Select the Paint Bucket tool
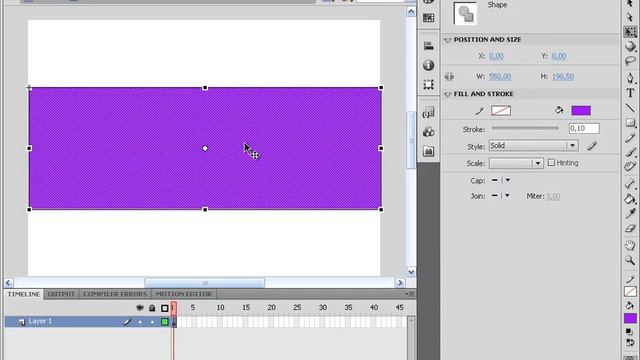Screen dimensions: 640x360 coord(630,199)
